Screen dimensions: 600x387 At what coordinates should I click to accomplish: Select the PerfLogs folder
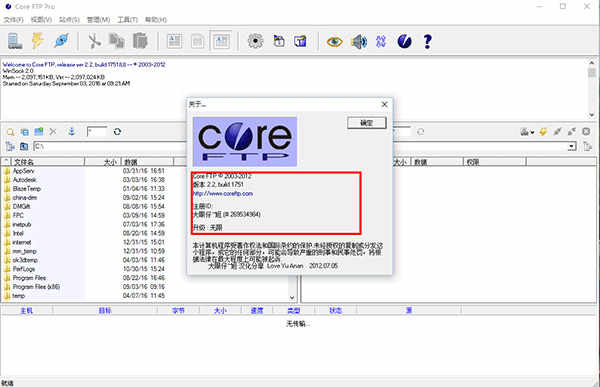tap(24, 269)
